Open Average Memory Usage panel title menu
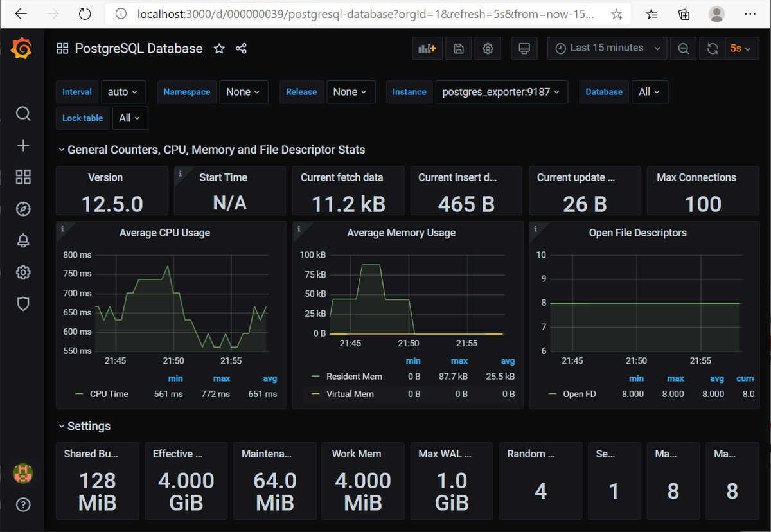 click(x=401, y=233)
